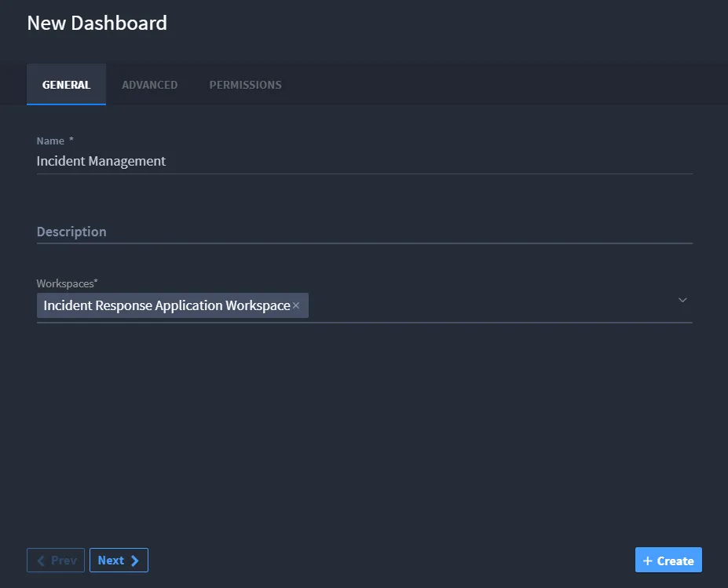Open the Advanced tab
Viewport: 728px width, 588px height.
click(x=149, y=85)
